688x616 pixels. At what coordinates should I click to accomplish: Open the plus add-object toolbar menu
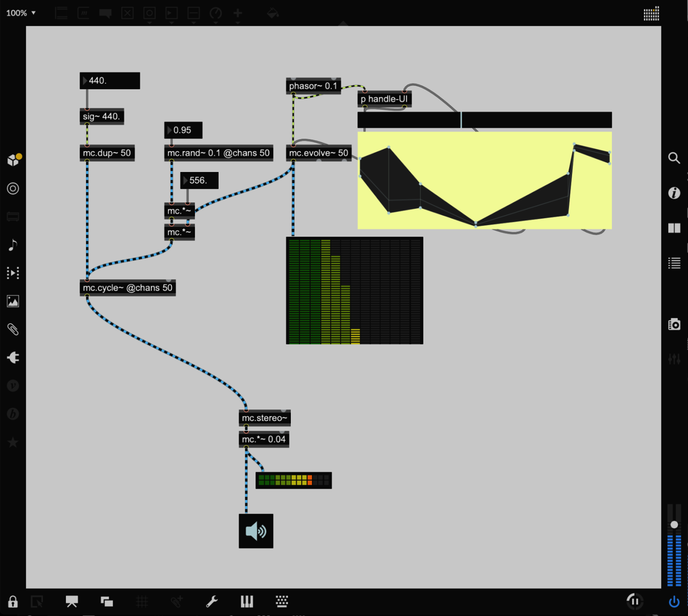pos(237,13)
